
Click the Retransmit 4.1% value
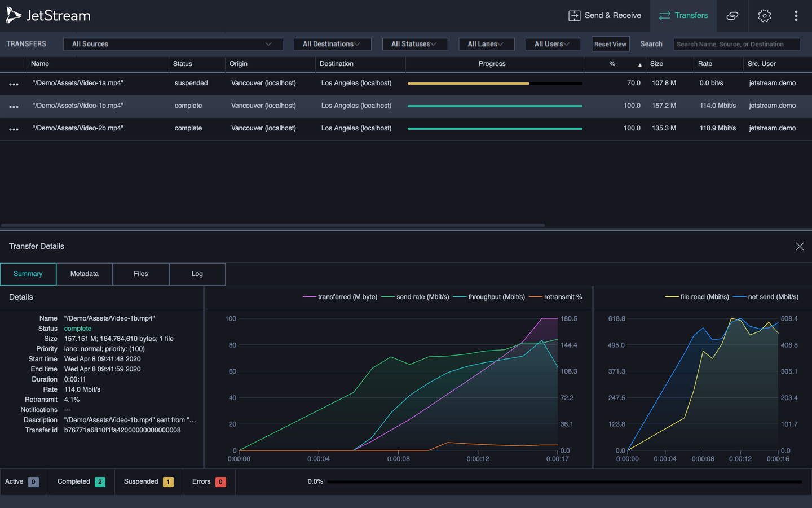click(72, 400)
